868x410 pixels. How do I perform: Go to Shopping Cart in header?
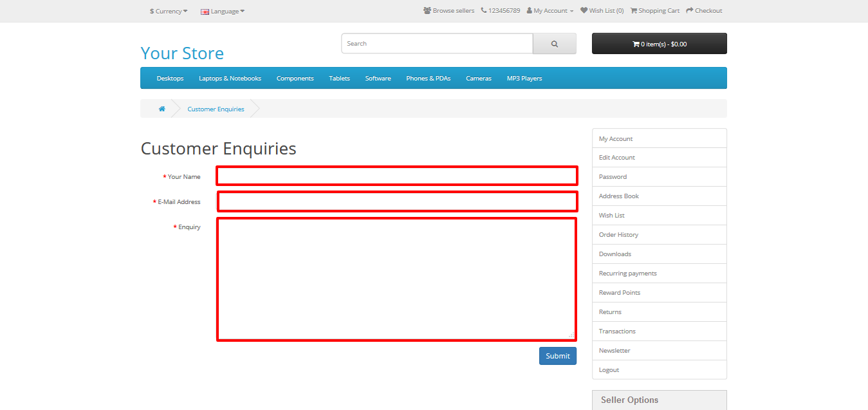(654, 10)
